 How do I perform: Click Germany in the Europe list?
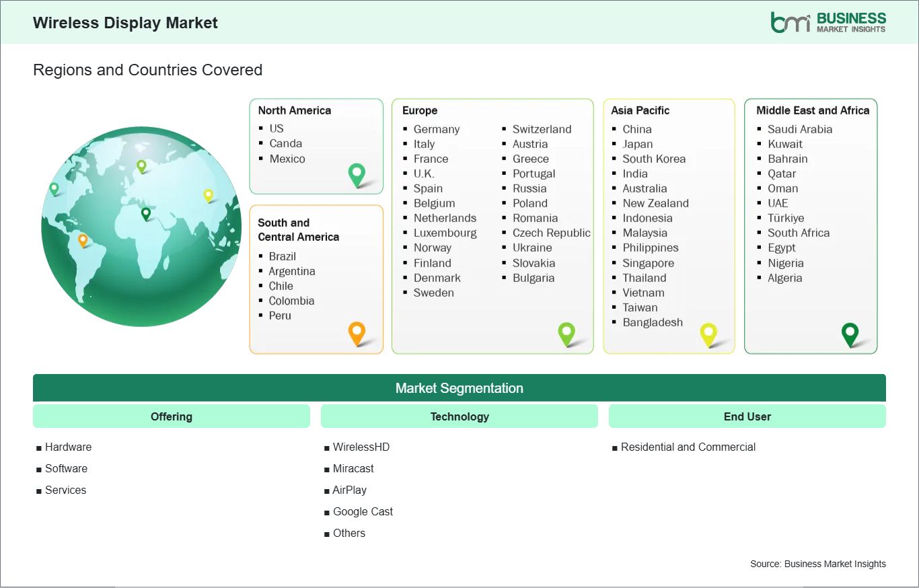pos(436,129)
